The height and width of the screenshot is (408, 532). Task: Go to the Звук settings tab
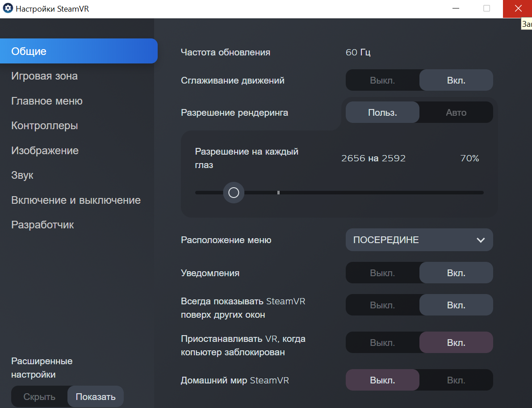pos(22,175)
